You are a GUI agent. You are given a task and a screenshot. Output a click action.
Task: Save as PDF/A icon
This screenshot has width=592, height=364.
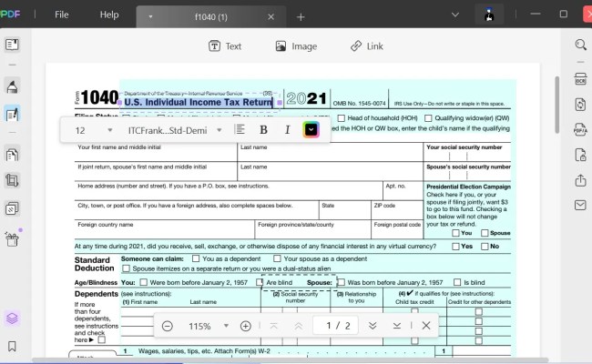580,129
